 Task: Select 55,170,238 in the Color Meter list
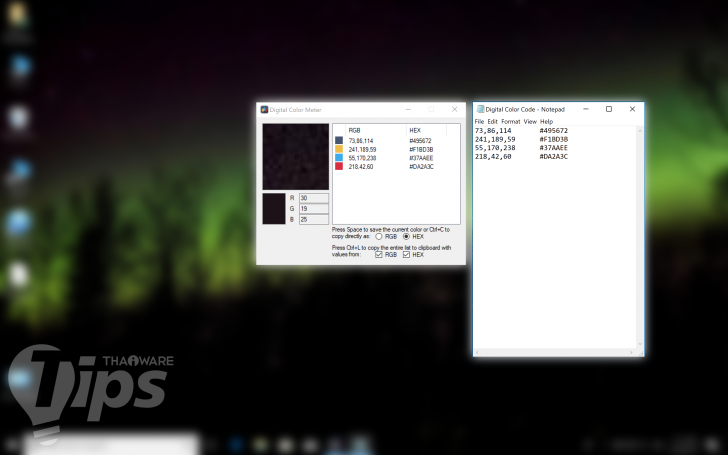point(362,158)
